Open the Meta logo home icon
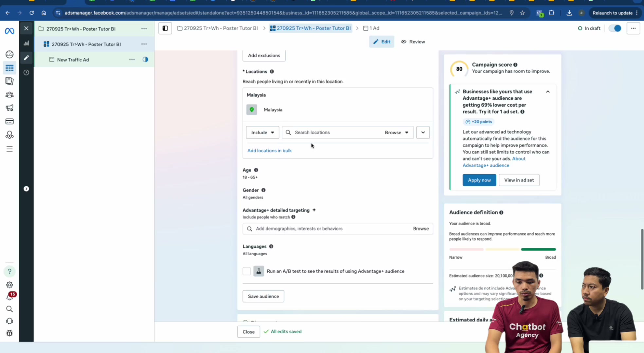 pyautogui.click(x=9, y=31)
